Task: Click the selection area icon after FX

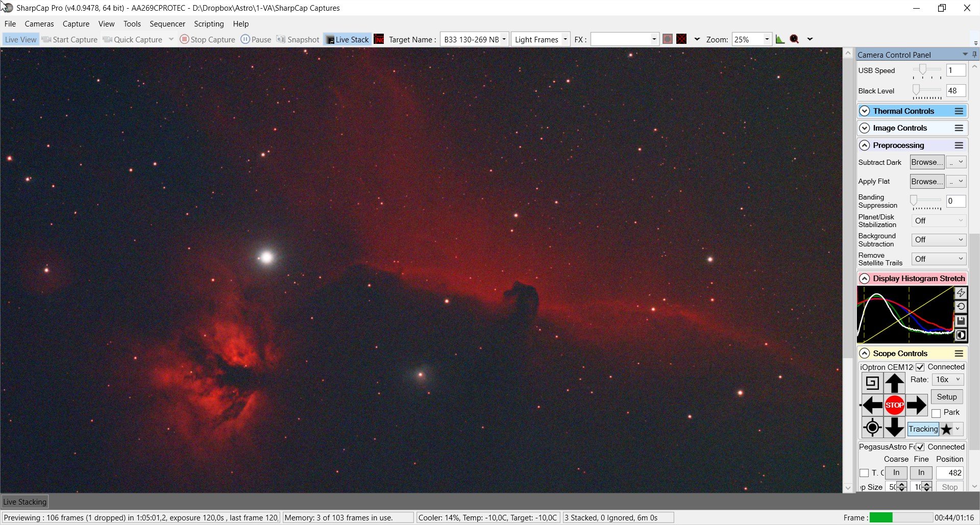Action: click(668, 39)
